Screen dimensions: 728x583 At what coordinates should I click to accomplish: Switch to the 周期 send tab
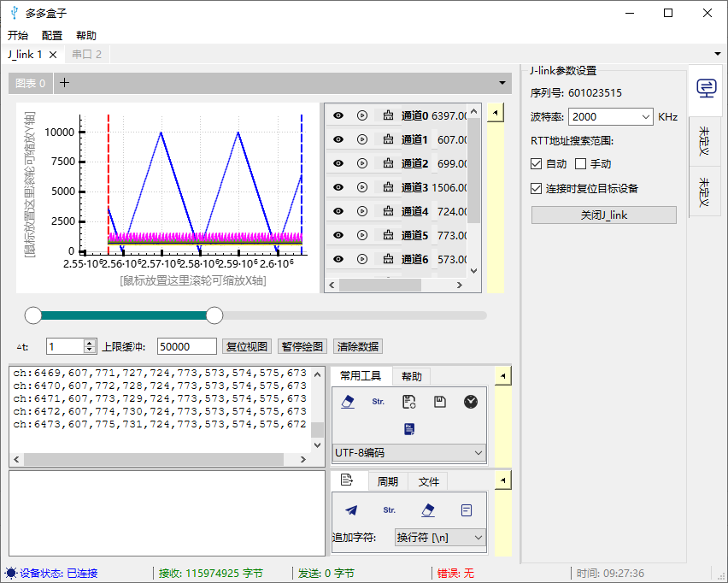tap(388, 481)
